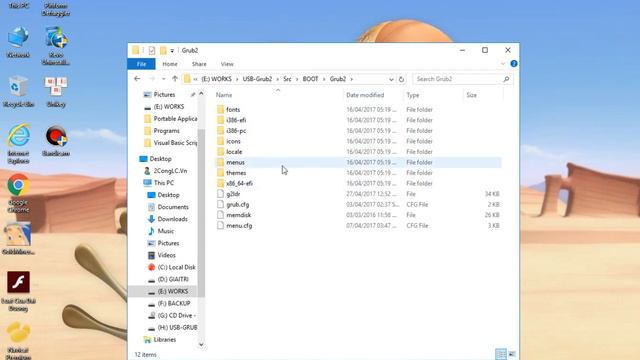640x360 pixels.
Task: Select the grub.cfg file
Action: (238, 204)
